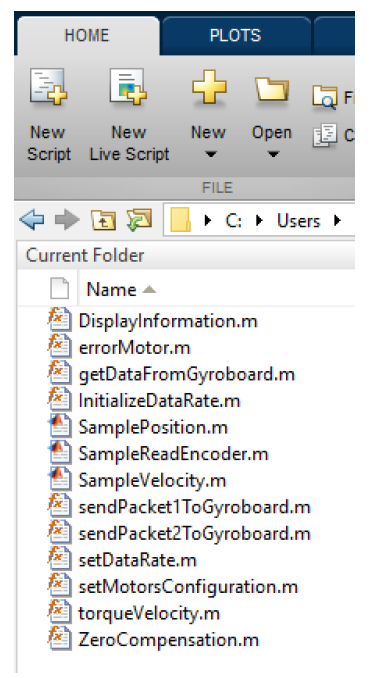Click the Open folder icon

[x=272, y=88]
